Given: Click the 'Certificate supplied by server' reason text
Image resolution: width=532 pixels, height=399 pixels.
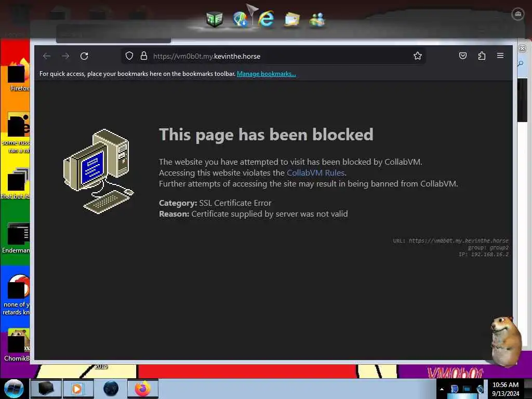Looking at the screenshot, I should (x=270, y=214).
